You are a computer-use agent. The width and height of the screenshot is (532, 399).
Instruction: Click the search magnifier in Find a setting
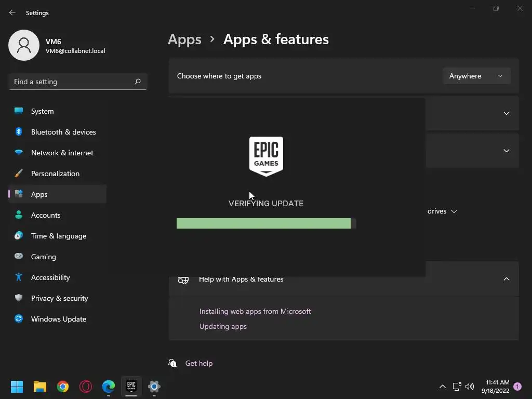[x=137, y=82]
